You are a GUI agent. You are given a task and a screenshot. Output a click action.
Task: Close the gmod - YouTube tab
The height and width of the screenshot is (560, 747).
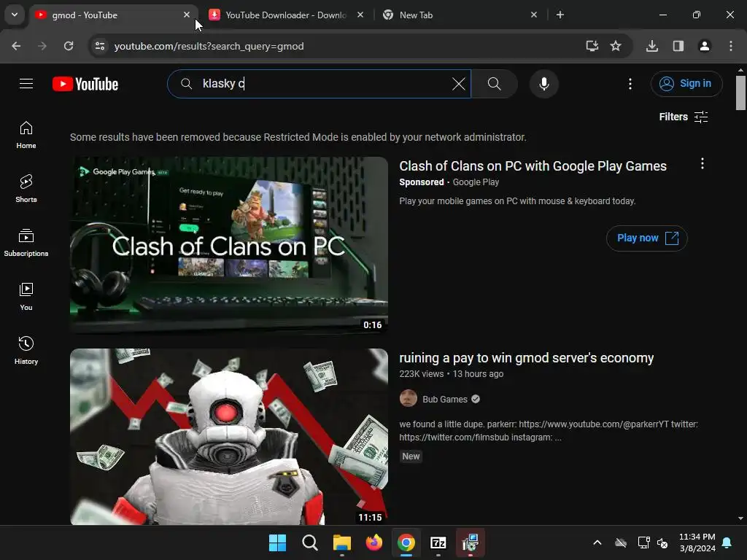tap(187, 15)
